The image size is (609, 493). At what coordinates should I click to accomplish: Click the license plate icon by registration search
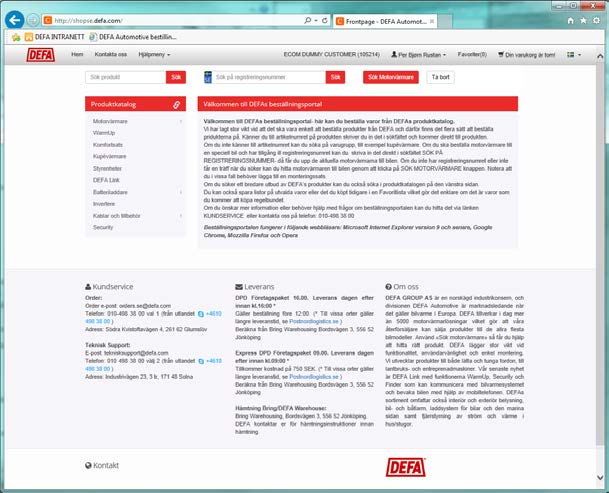pyautogui.click(x=208, y=77)
